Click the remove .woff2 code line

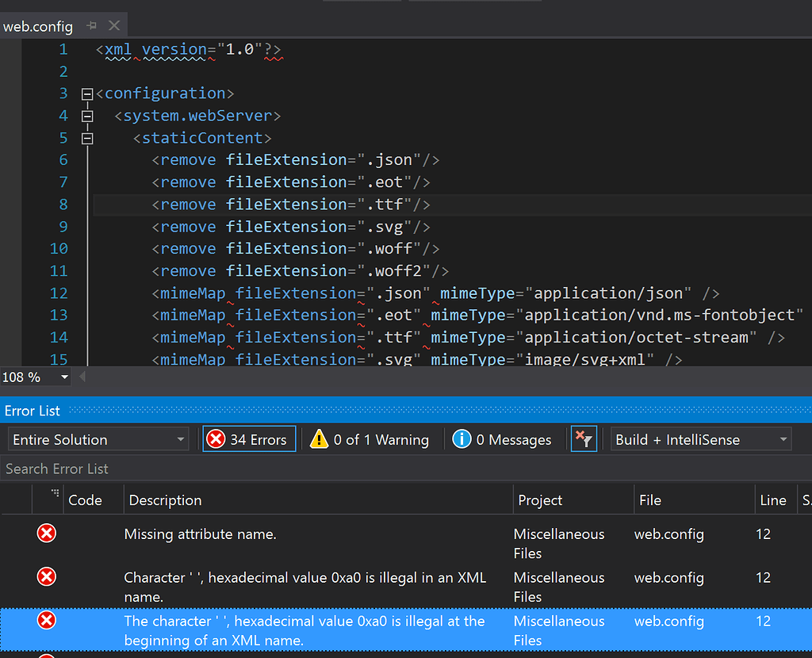point(300,271)
